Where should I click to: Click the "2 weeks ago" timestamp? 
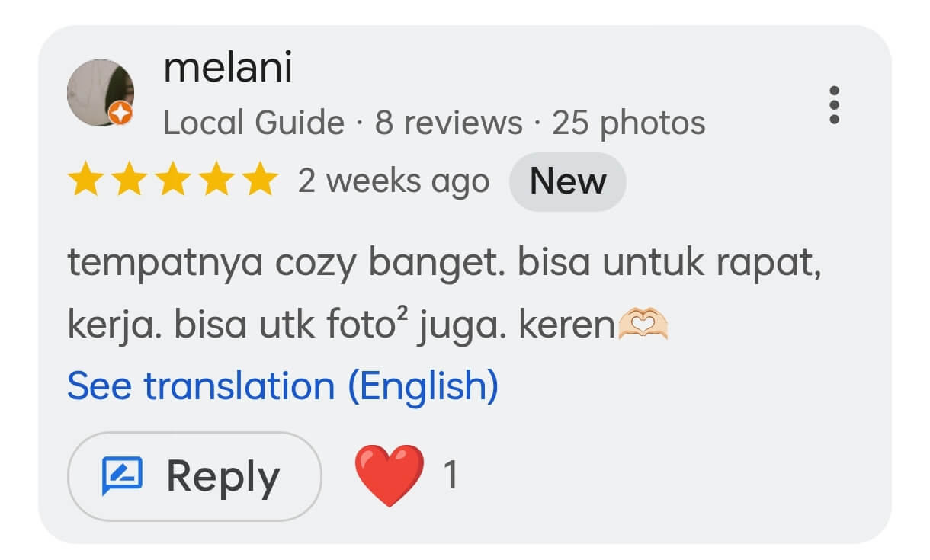click(x=393, y=181)
